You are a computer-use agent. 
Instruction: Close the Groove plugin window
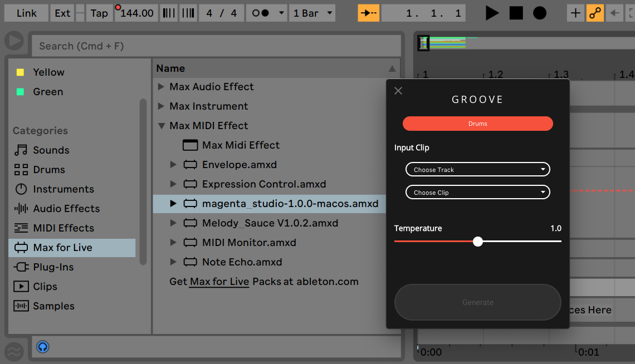(x=398, y=91)
